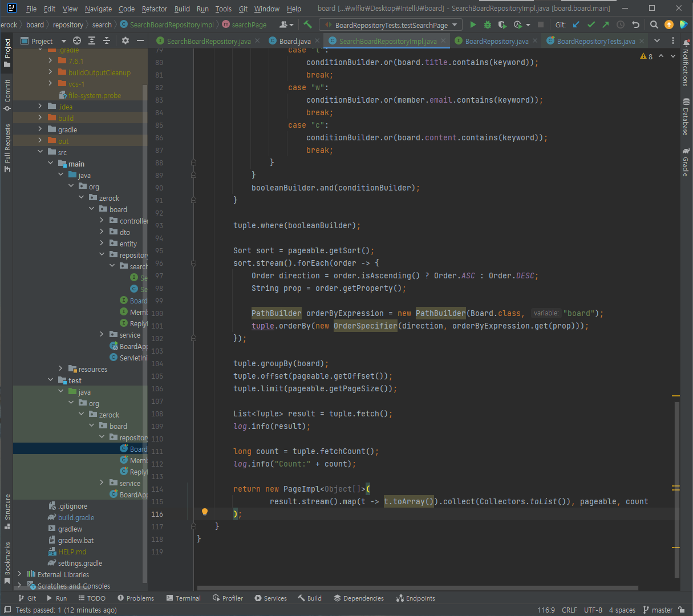Open code with me user icon dropdown

pyautogui.click(x=286, y=25)
